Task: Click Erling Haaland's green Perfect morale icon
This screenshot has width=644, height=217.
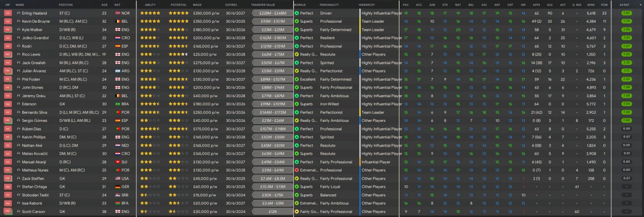Action: click(296, 13)
